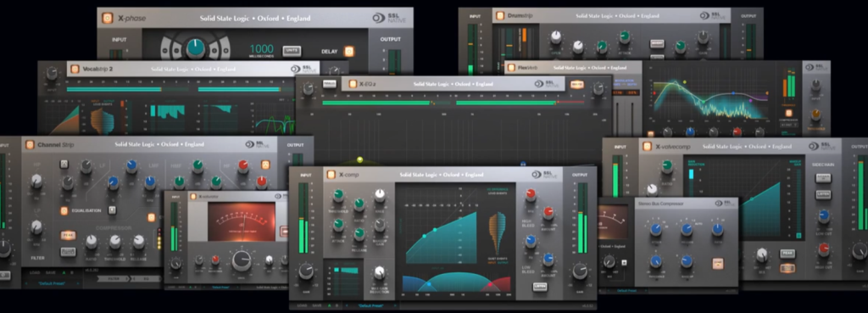Screen dimensions: 868x313
Task: Toggle the X-comp power icon
Action: point(331,175)
